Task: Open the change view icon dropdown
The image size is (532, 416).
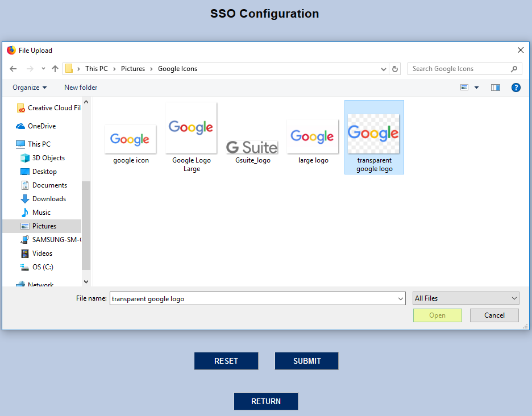Action: [476, 87]
